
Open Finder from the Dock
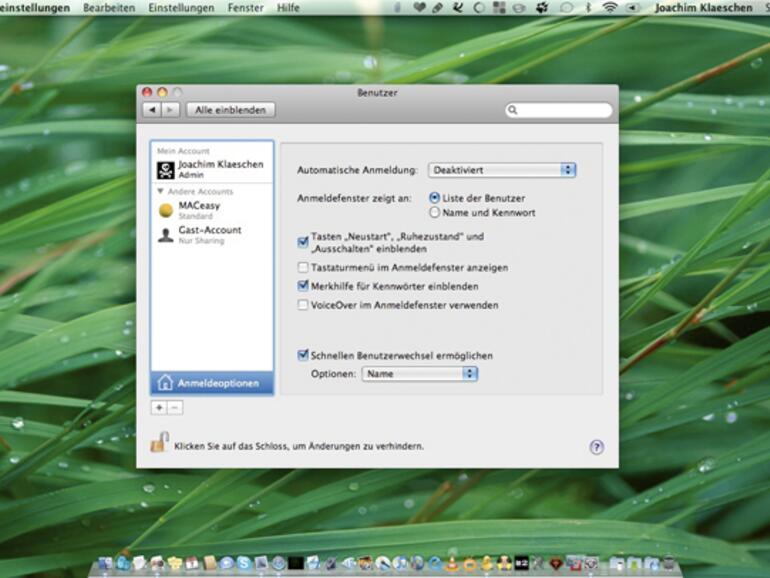[105, 563]
